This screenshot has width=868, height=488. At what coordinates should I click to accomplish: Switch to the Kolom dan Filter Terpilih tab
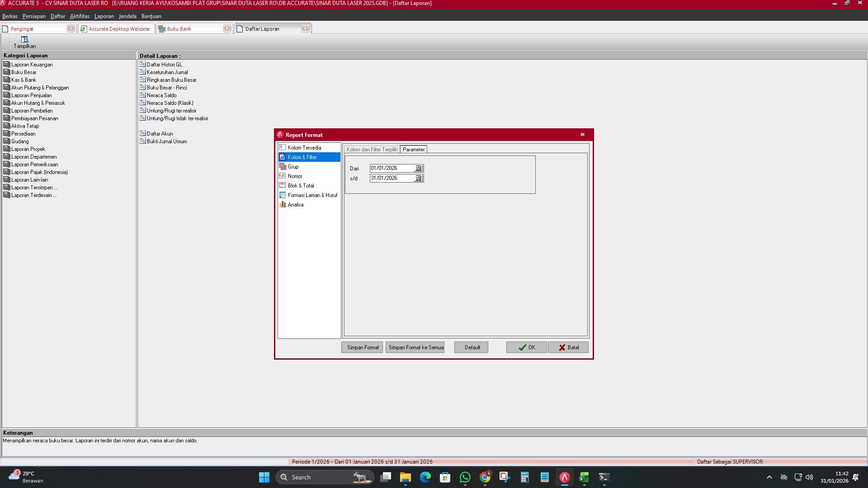coord(371,149)
